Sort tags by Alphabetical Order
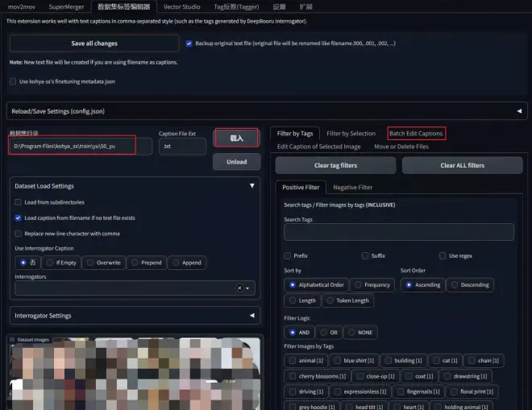 coord(317,285)
